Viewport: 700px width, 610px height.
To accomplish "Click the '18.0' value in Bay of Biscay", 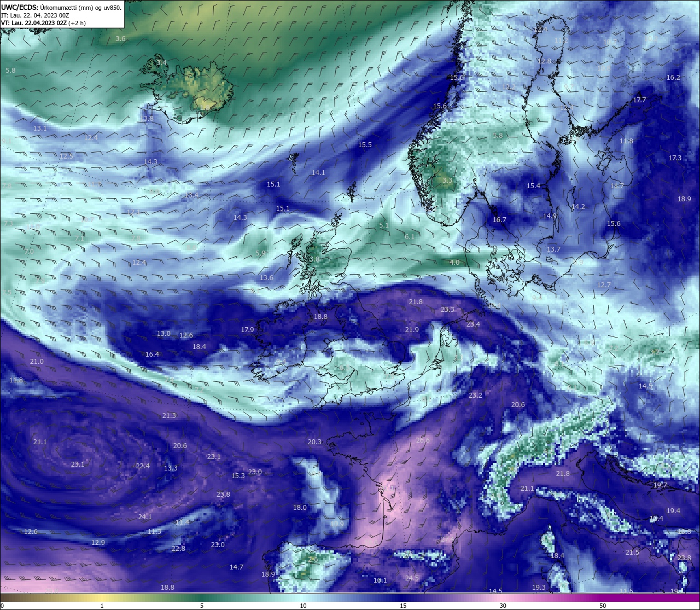I will 300,508.
